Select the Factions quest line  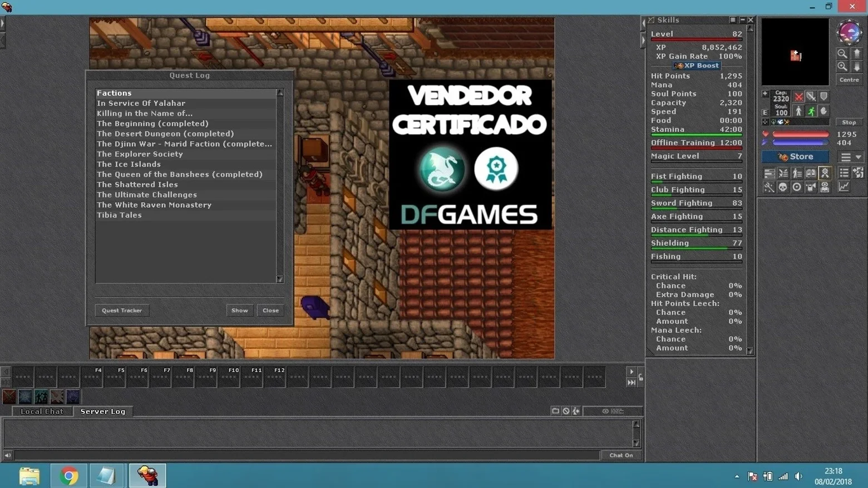pos(186,93)
